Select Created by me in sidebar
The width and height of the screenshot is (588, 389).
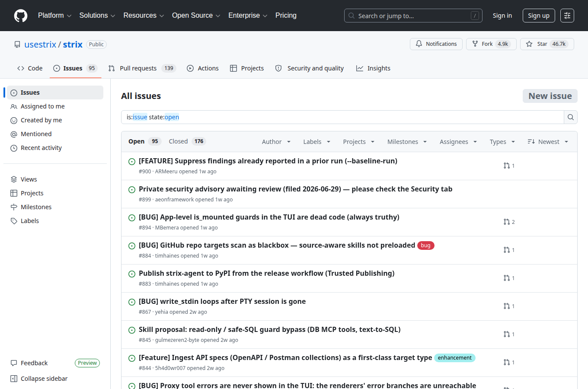[55, 120]
